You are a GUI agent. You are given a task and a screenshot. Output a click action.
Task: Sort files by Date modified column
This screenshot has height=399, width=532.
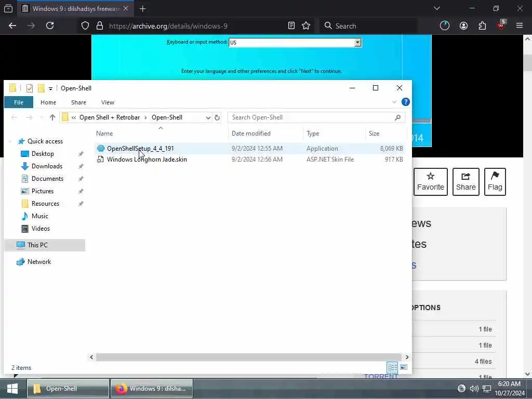click(251, 134)
